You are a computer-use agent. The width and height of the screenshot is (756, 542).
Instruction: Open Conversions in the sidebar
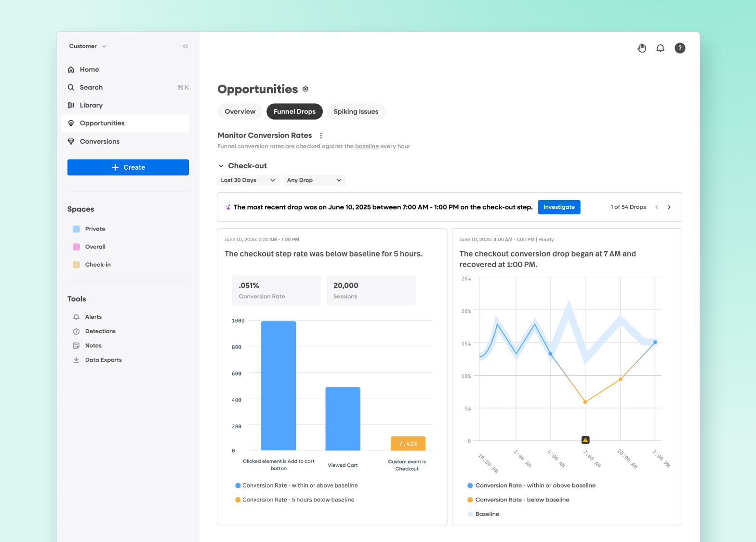tap(125, 141)
